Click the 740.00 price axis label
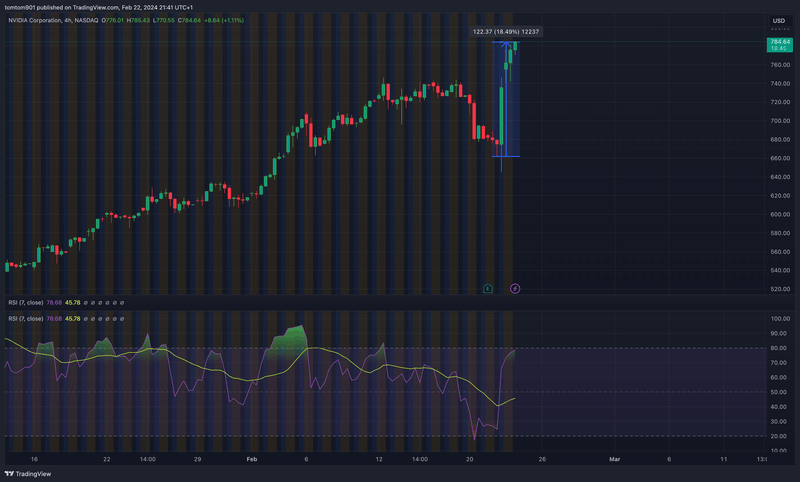Screen dimensions: 800x482 click(781, 84)
